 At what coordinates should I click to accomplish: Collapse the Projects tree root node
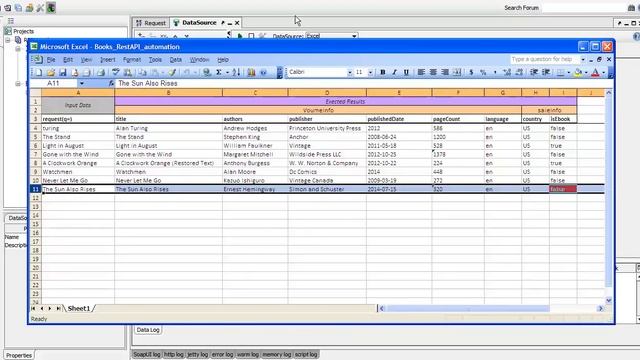pos(8,40)
